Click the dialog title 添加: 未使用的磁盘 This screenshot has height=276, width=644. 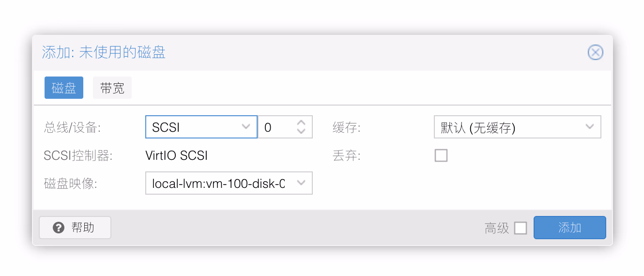[104, 52]
